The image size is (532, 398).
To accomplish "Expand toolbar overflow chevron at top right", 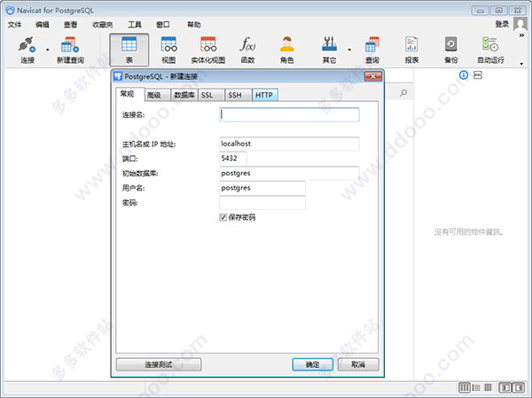I will pos(521,35).
